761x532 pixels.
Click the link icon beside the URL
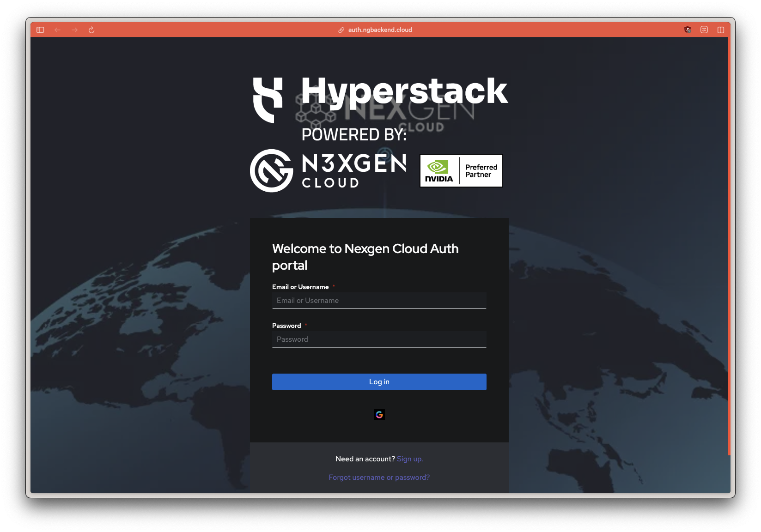point(341,30)
